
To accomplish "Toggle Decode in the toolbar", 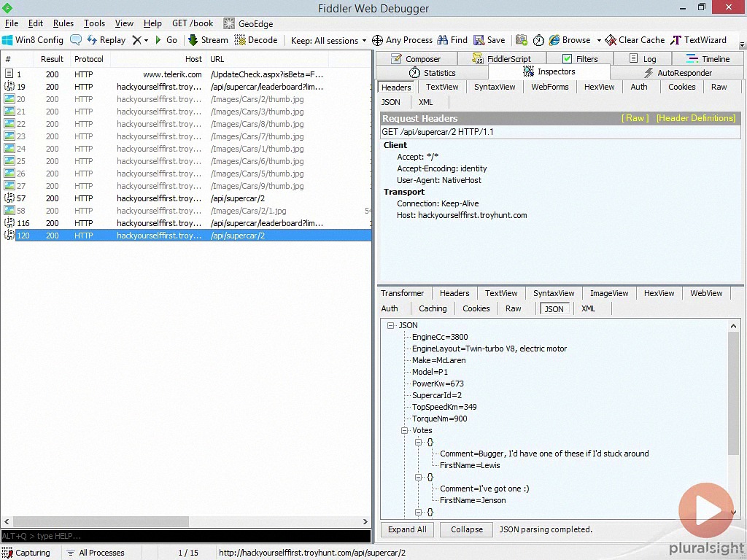I will pos(256,40).
